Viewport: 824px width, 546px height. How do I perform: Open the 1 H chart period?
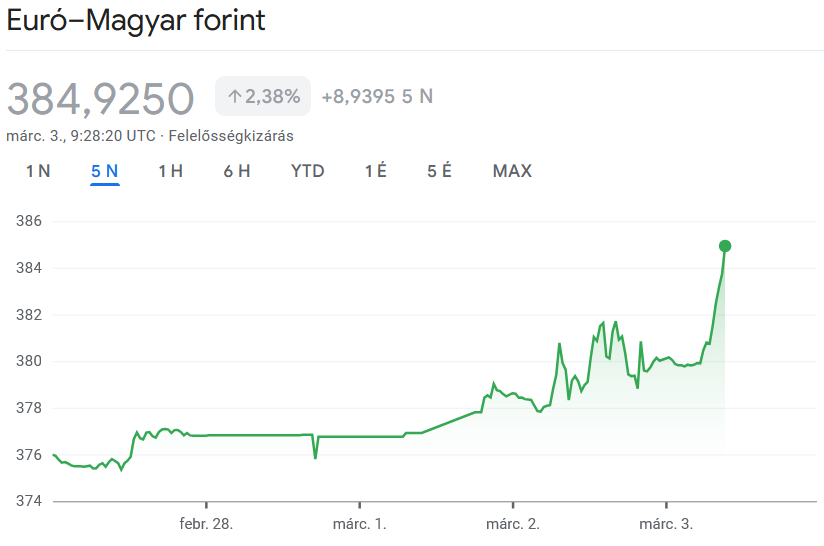pos(170,171)
